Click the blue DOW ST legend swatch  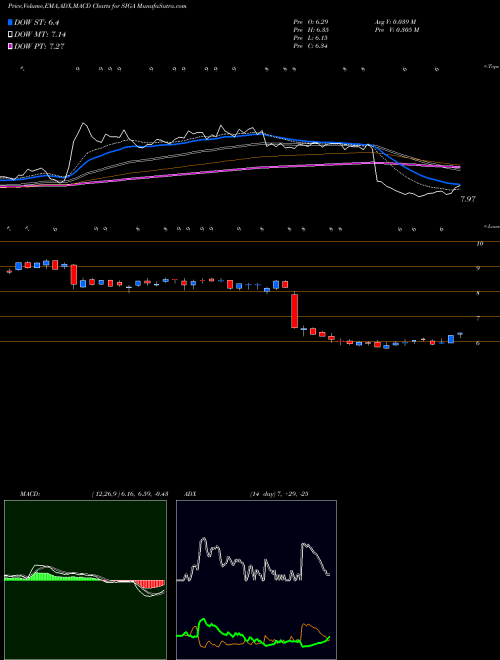coord(11,22)
